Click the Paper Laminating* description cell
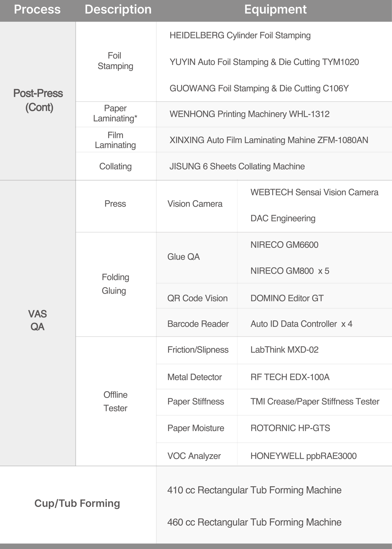The height and width of the screenshot is (549, 392). coord(115,114)
